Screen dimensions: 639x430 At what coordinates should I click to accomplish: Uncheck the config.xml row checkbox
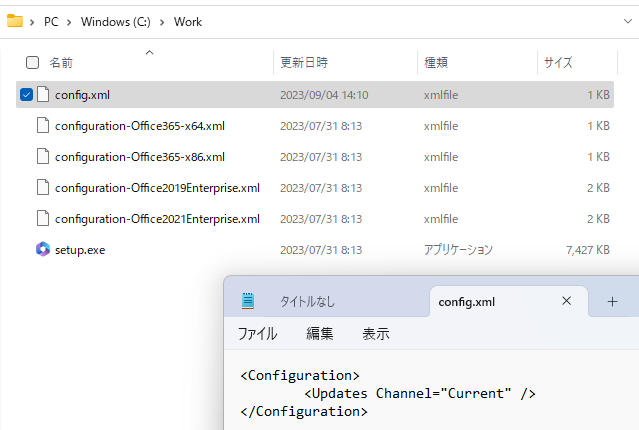tap(26, 95)
